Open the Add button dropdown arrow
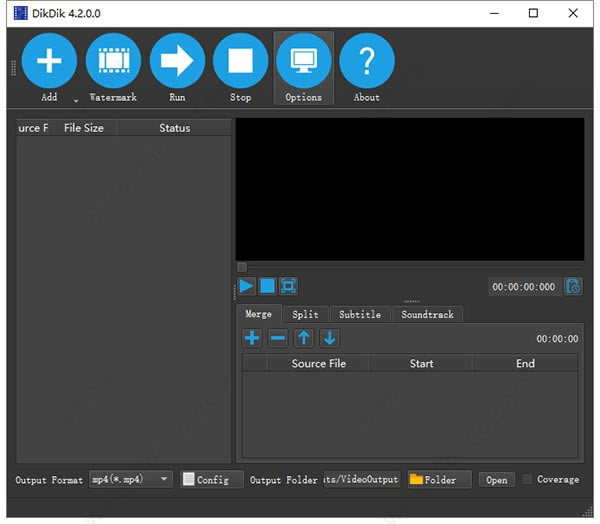Image resolution: width=600 pixels, height=524 pixels. point(76,99)
